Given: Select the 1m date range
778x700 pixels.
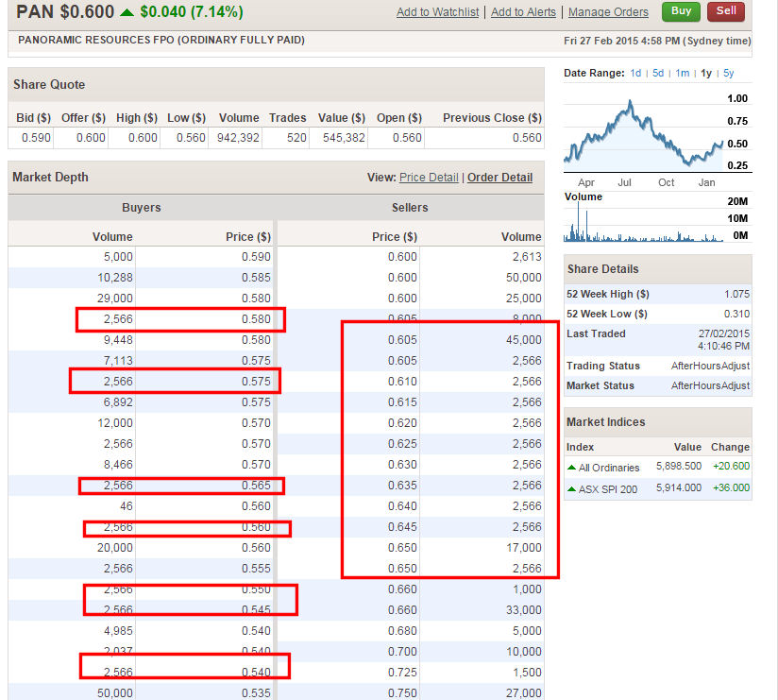Looking at the screenshot, I should click(x=683, y=73).
